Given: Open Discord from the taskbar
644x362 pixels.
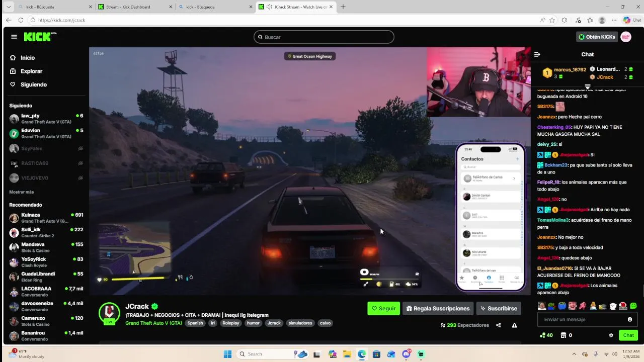Looking at the screenshot, I should pos(407,354).
